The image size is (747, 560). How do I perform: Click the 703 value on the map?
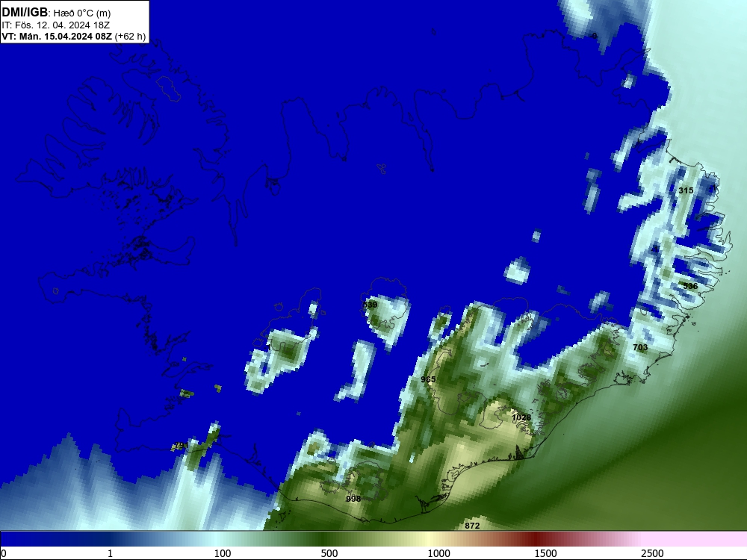(640, 348)
